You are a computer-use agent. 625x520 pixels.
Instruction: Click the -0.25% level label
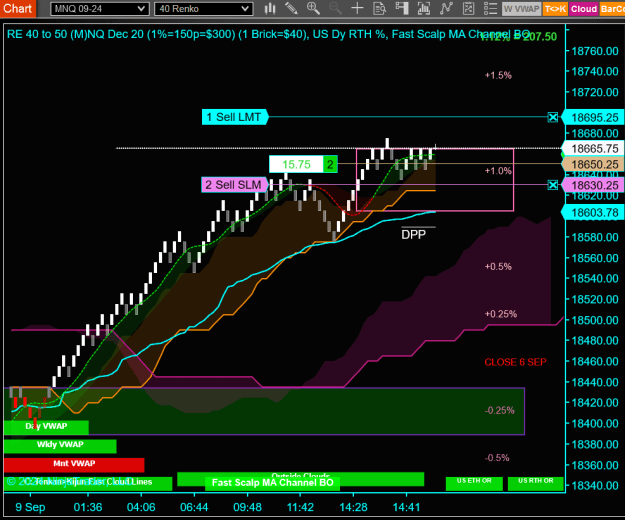click(x=499, y=410)
